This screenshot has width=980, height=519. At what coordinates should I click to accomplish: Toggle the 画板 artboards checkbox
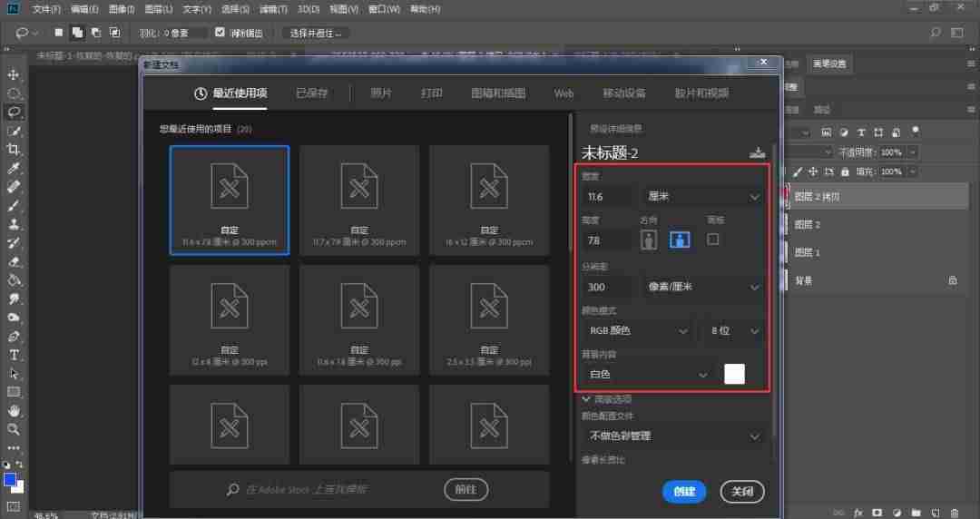712,240
